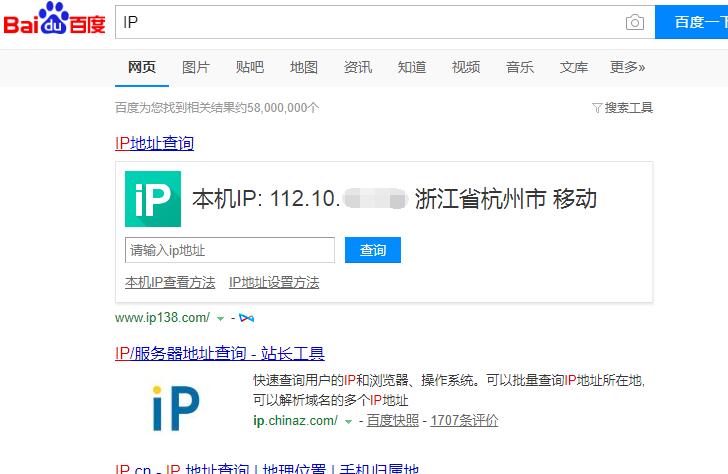Switch to the 地图 tab

(304, 67)
